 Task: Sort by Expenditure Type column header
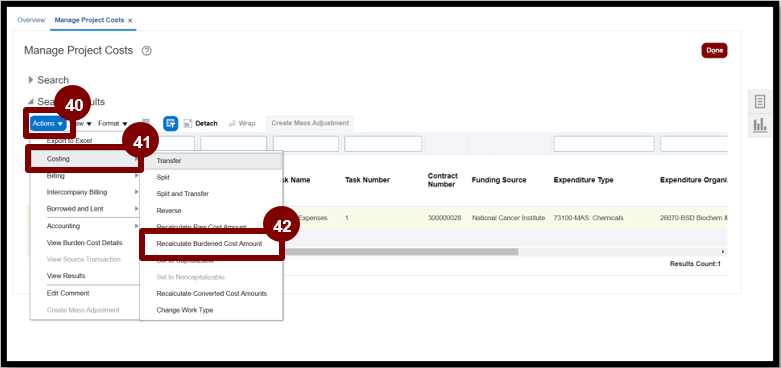(x=583, y=180)
